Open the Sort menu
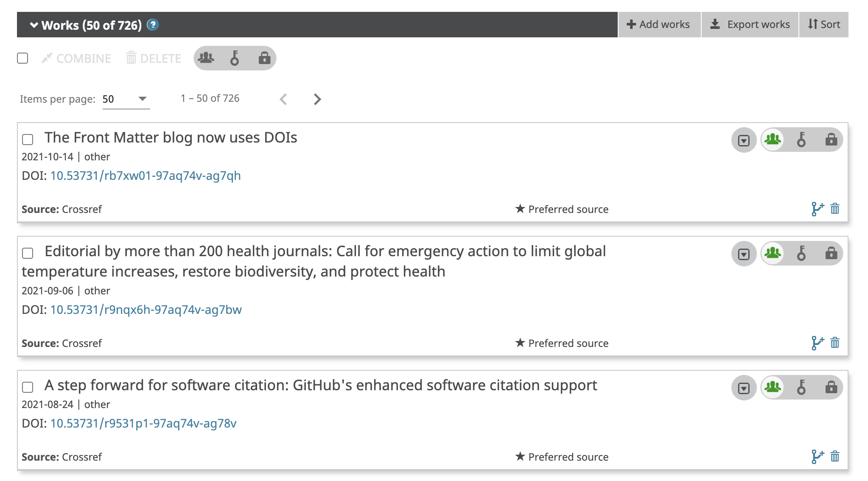Viewport: 868px width, 481px height. [x=823, y=25]
